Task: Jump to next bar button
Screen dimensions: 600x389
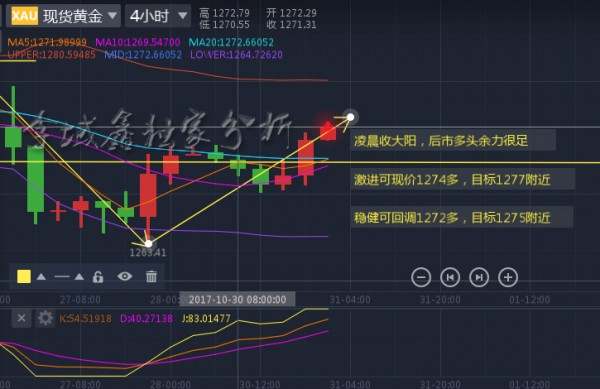Action: point(479,277)
